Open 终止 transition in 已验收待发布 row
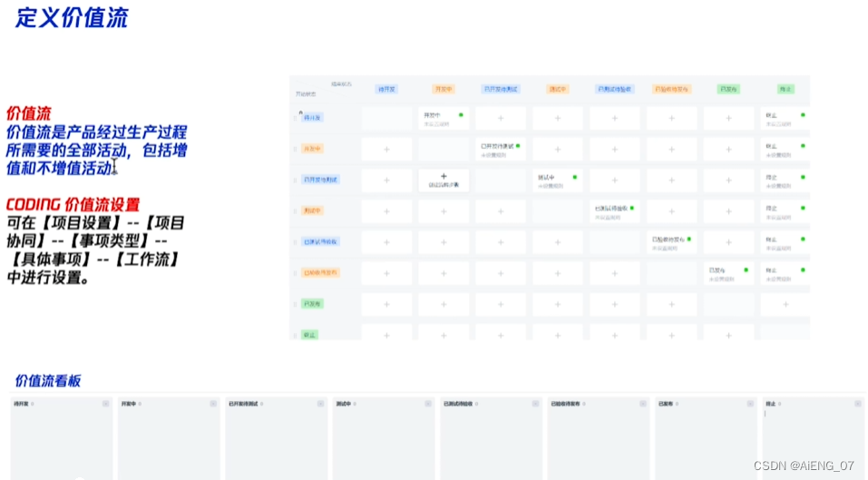The height and width of the screenshot is (480, 868). coord(785,273)
